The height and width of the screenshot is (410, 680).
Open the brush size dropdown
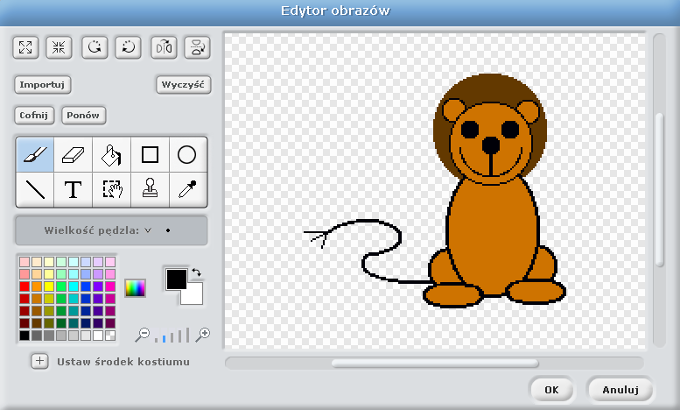point(148,230)
